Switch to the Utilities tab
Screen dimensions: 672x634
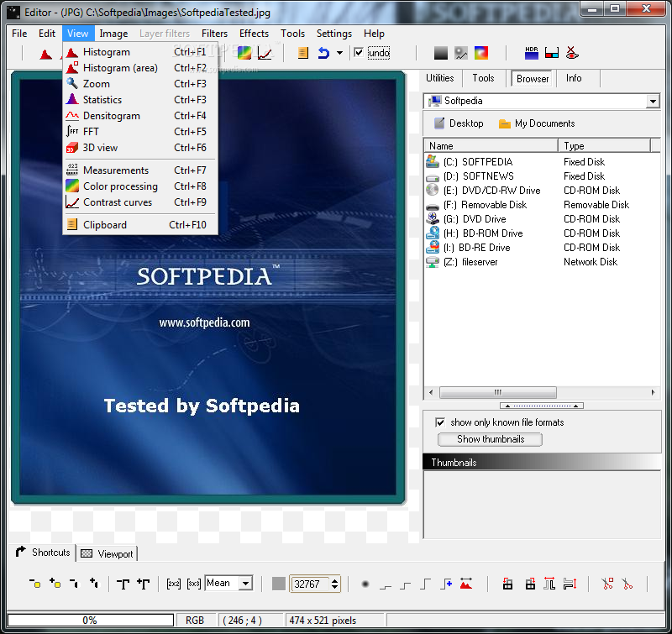click(439, 78)
